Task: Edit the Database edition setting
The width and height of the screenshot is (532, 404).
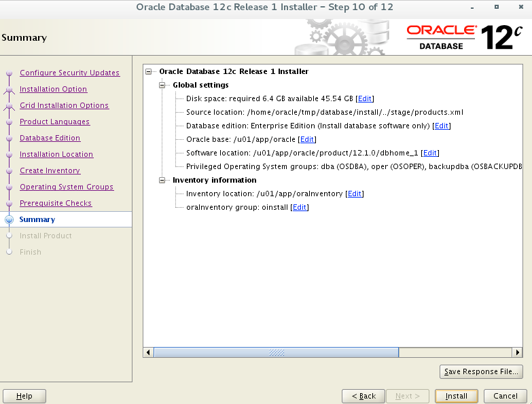Action: tap(442, 126)
